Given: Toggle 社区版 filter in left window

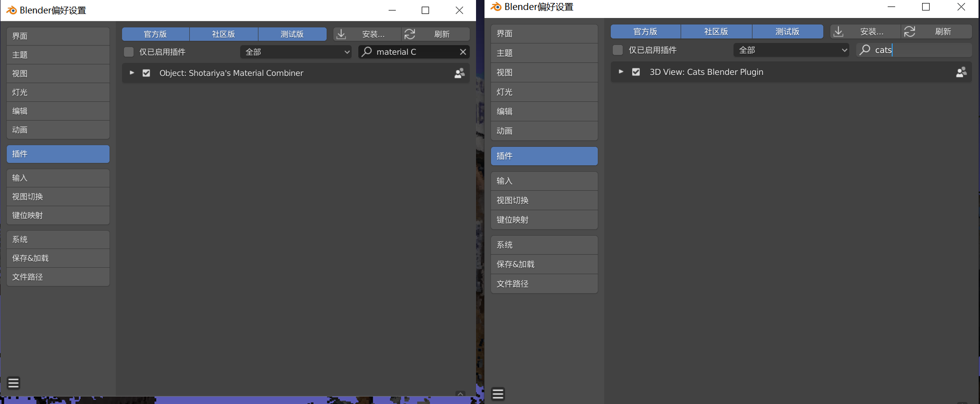Looking at the screenshot, I should click(224, 34).
